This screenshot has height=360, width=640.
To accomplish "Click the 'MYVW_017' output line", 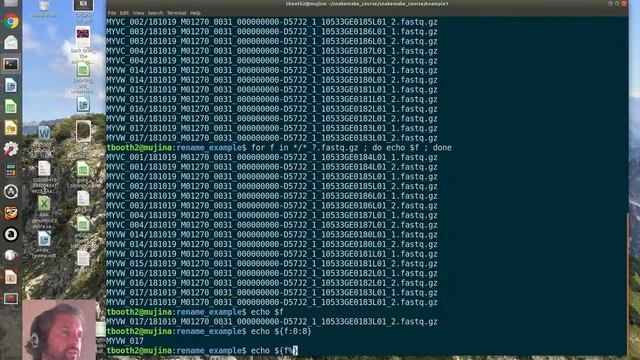I will click(x=125, y=341).
